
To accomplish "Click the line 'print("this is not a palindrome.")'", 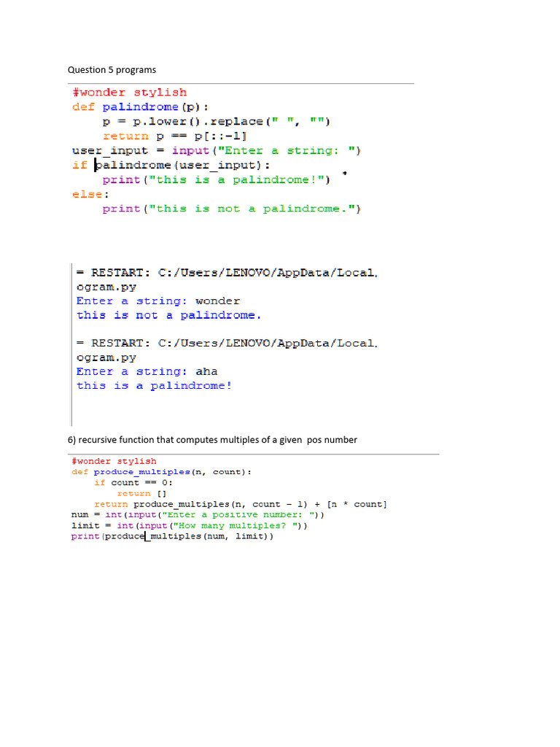I will (x=232, y=209).
